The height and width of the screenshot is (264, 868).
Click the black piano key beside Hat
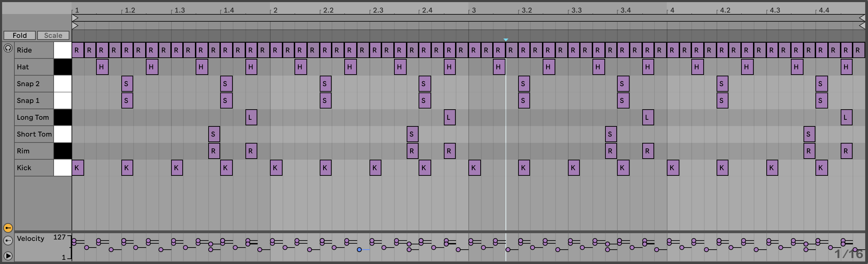(62, 67)
